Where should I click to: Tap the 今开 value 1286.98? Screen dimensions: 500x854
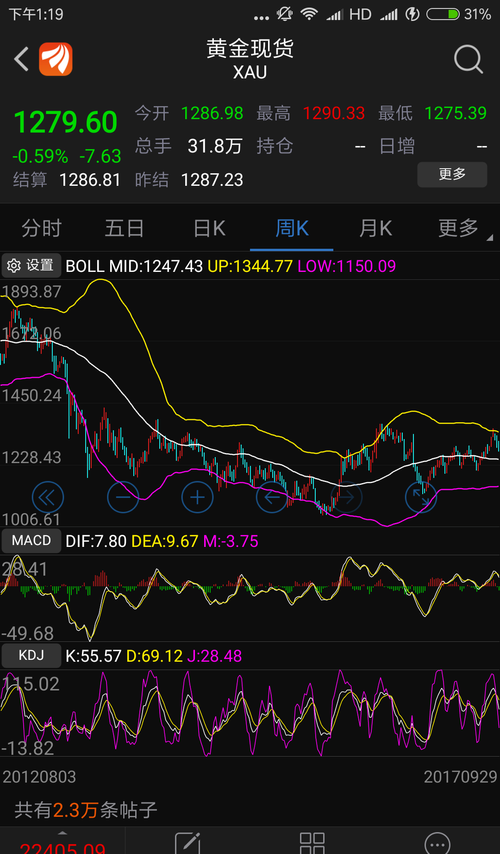212,113
